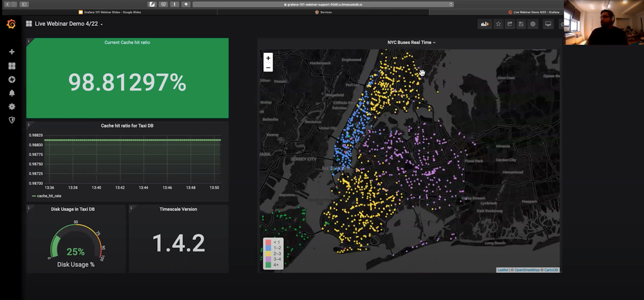Image resolution: width=644 pixels, height=300 pixels.
Task: Click the Share dashboard icon
Action: (x=510, y=24)
